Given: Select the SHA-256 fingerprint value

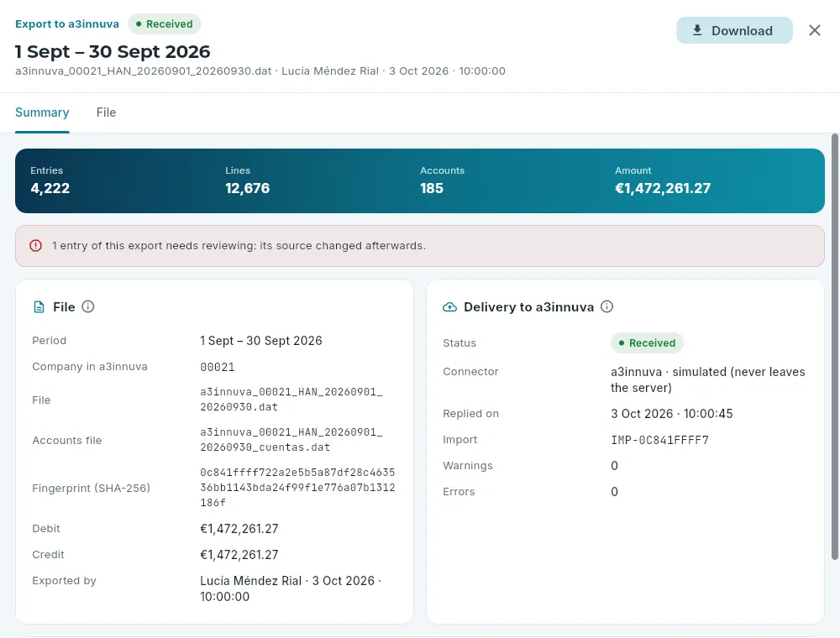Looking at the screenshot, I should 297,488.
